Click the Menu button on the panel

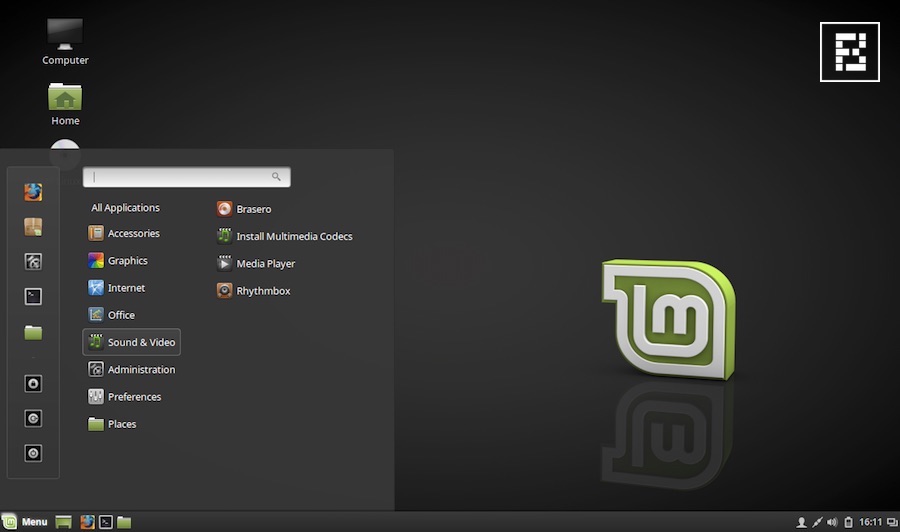[x=25, y=522]
